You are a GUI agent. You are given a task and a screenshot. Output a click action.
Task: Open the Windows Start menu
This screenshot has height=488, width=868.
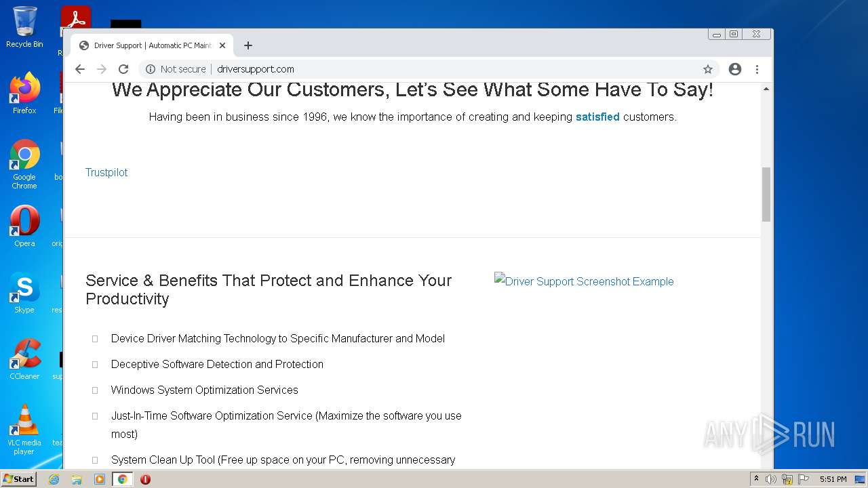click(18, 479)
